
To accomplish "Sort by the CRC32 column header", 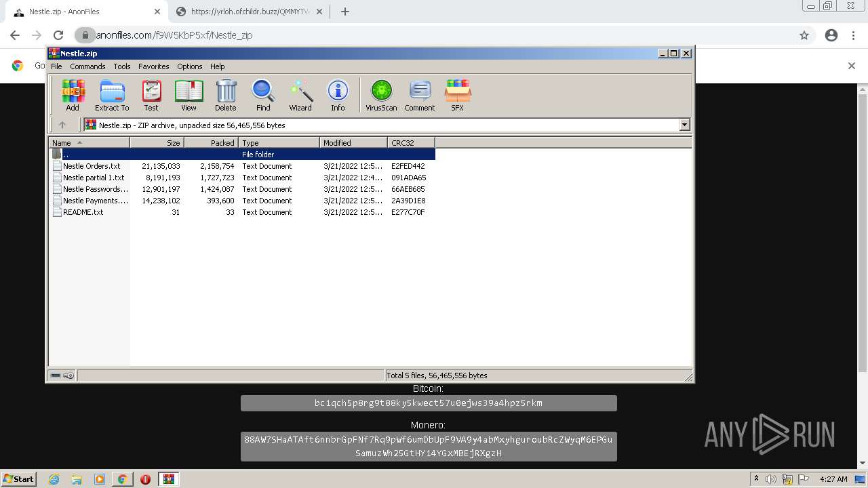I will click(x=411, y=142).
